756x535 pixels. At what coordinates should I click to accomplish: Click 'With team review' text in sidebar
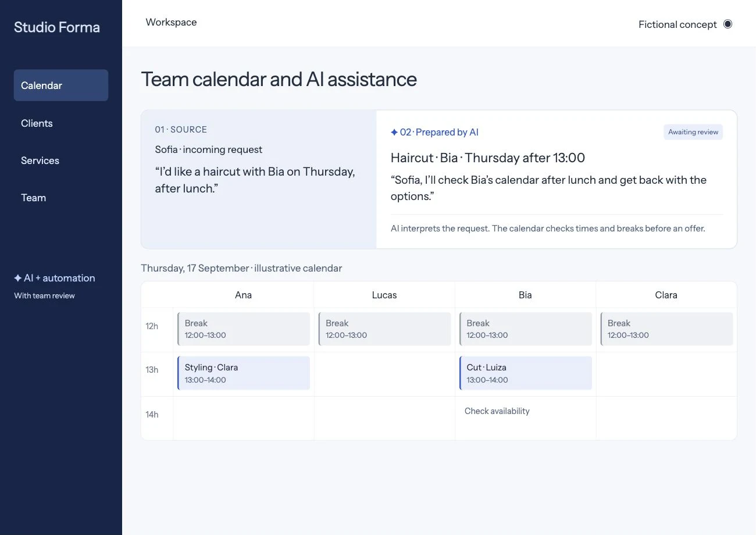pyautogui.click(x=45, y=295)
